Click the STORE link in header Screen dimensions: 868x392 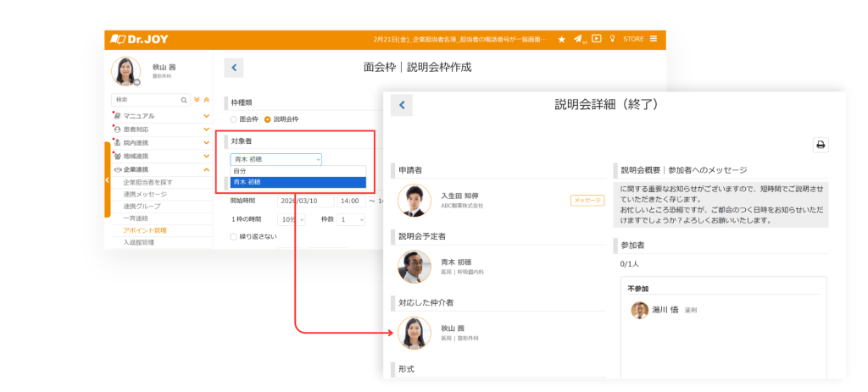point(633,39)
